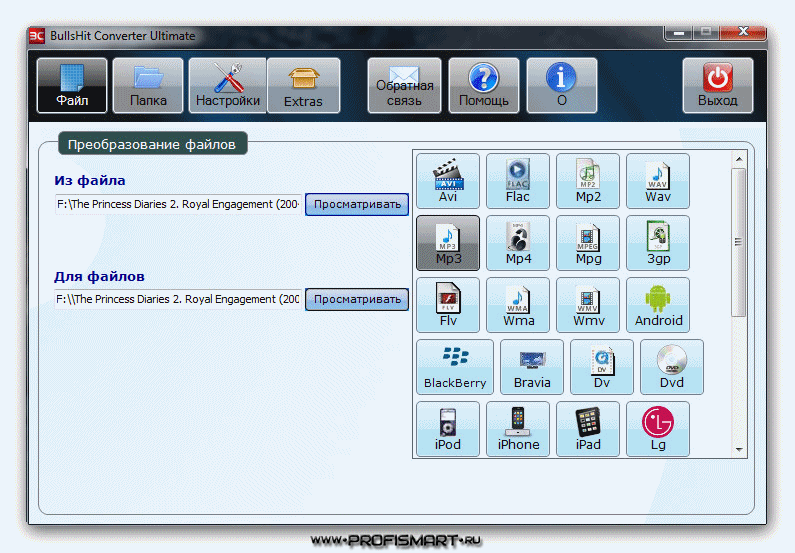
Task: Open the Папка folder mode
Action: [148, 85]
